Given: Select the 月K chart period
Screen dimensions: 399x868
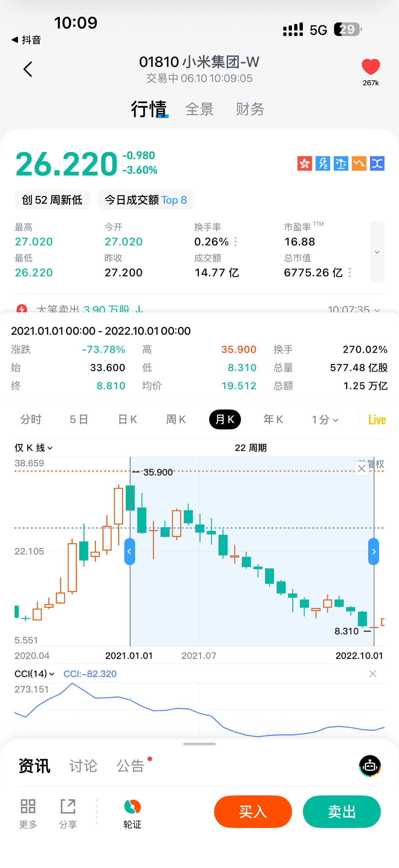Looking at the screenshot, I should [x=225, y=419].
